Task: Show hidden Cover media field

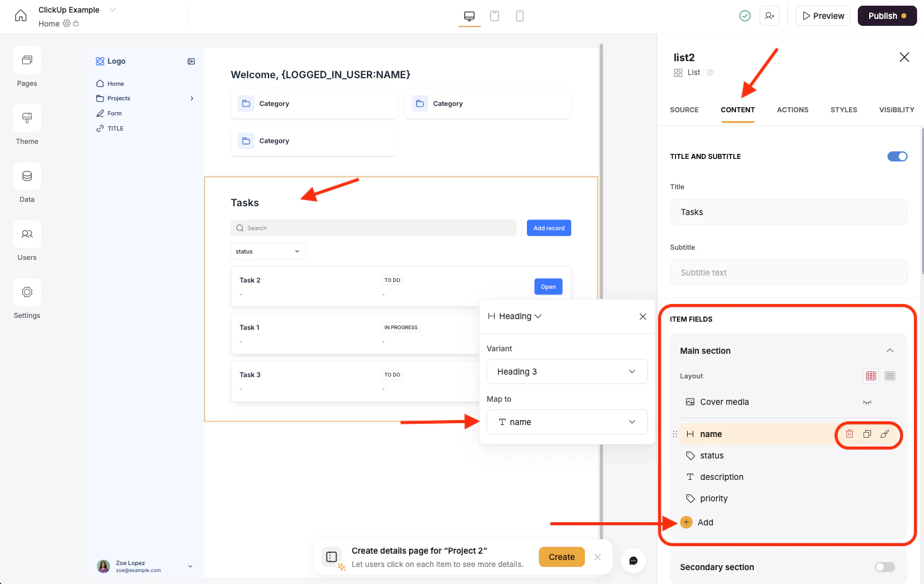Action: point(867,402)
